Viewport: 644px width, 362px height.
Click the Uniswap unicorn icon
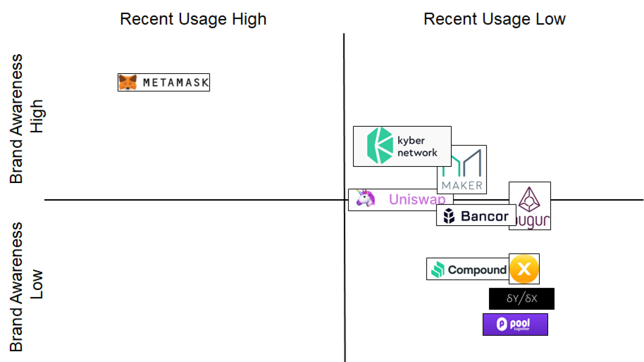coord(365,198)
